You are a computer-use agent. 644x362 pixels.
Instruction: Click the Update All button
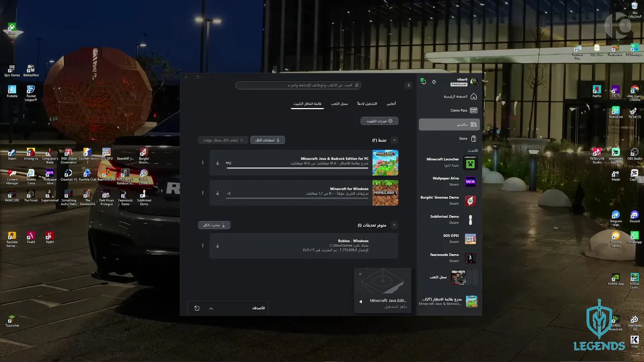pyautogui.click(x=214, y=225)
